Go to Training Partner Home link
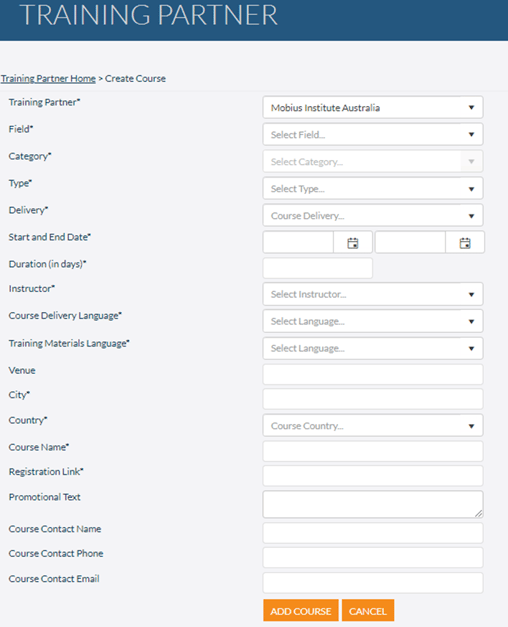This screenshot has width=508, height=627. pos(48,78)
